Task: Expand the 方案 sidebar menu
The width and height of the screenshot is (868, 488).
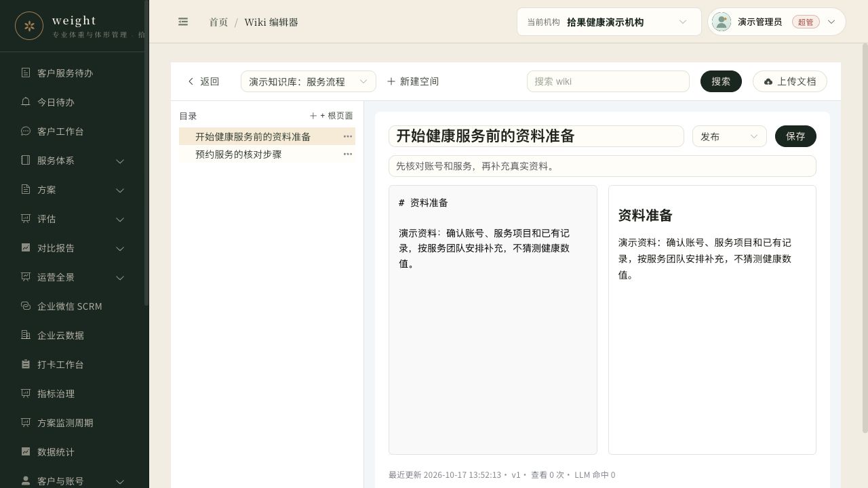Action: (x=120, y=190)
